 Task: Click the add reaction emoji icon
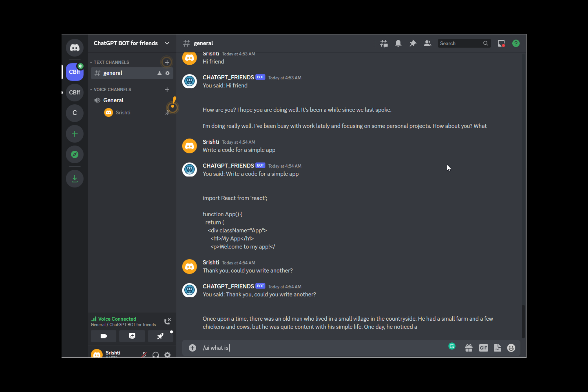(x=511, y=347)
